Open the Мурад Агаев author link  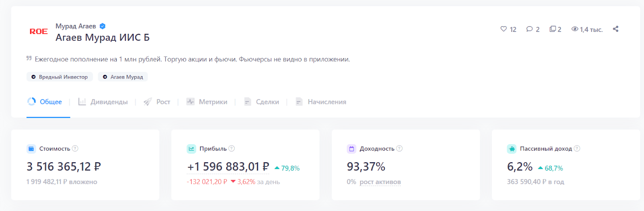(x=76, y=26)
